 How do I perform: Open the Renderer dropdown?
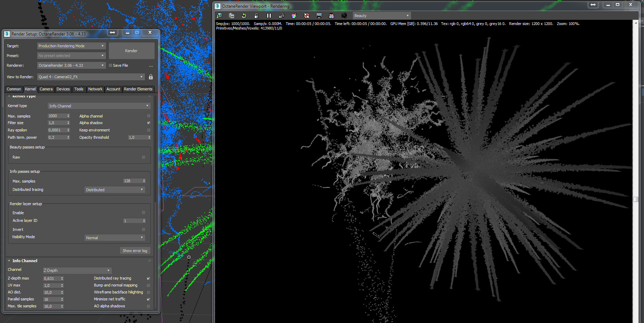coord(71,65)
